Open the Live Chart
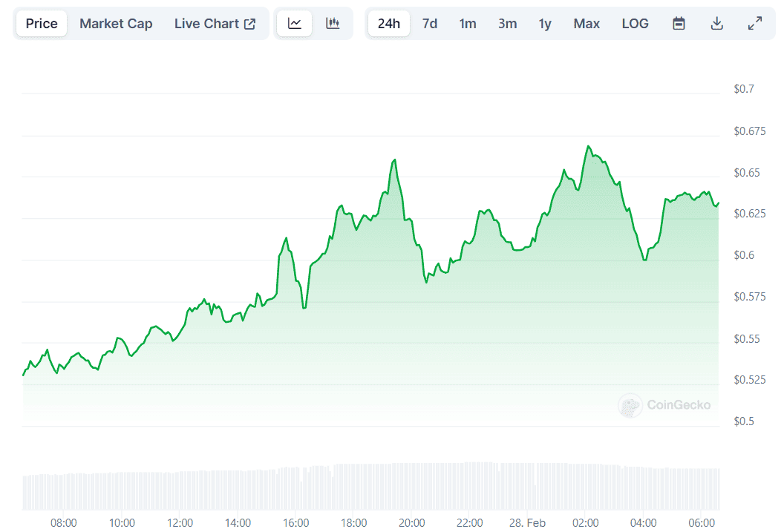This screenshot has width=784, height=532. [x=207, y=23]
